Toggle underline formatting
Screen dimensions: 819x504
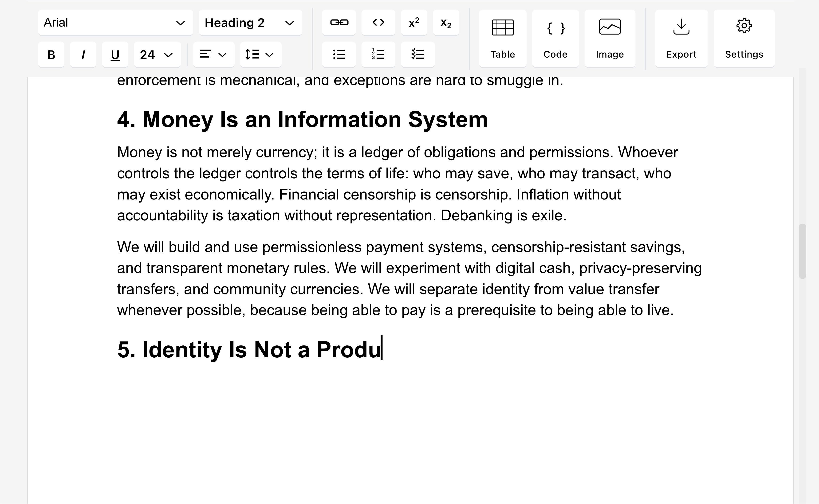[x=115, y=54]
